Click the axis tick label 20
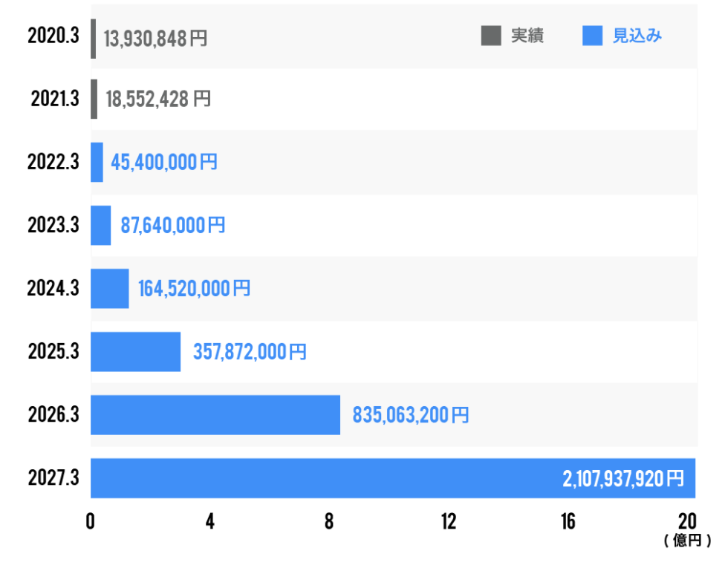Screen dimensions: 728x571 [688, 522]
